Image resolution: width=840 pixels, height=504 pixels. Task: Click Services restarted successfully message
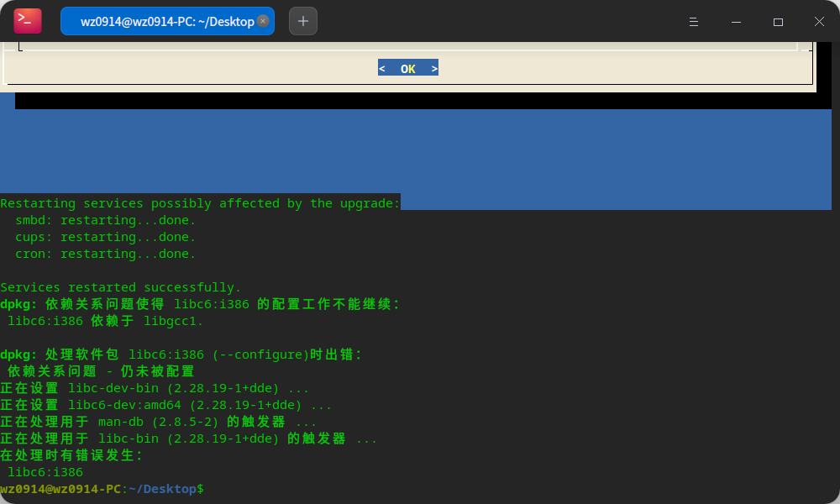coord(120,286)
